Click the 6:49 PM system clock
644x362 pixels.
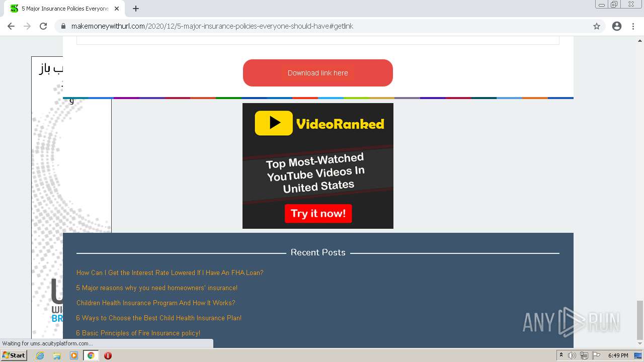click(618, 355)
